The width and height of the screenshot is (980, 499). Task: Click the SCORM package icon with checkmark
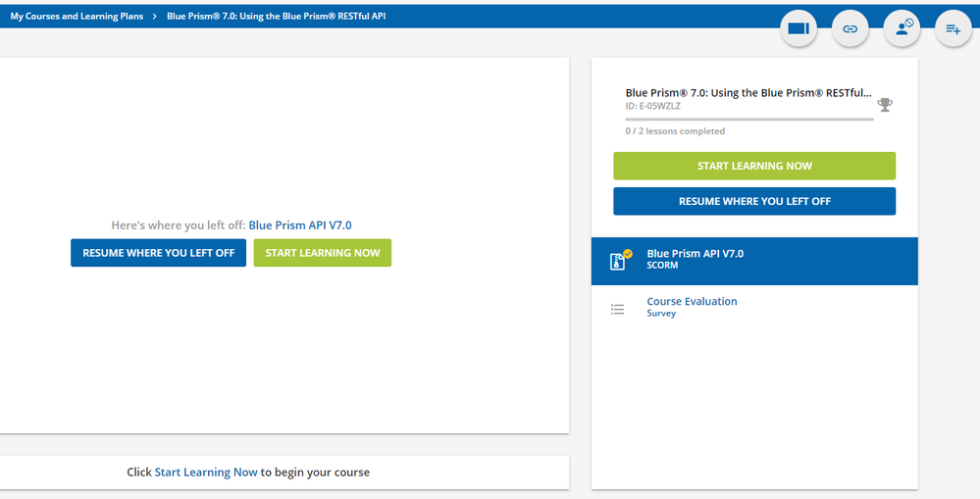pos(619,260)
